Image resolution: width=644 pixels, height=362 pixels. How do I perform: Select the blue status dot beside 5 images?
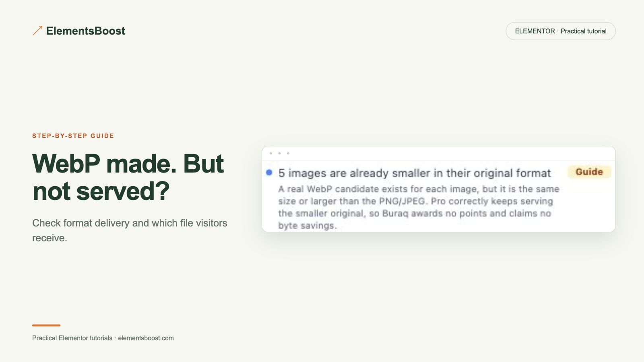pos(269,173)
